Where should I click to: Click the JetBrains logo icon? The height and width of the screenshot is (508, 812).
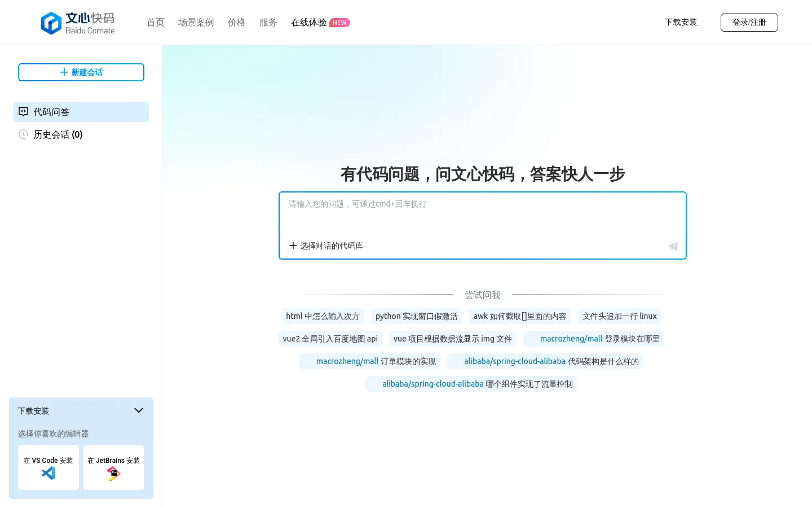pyautogui.click(x=114, y=474)
